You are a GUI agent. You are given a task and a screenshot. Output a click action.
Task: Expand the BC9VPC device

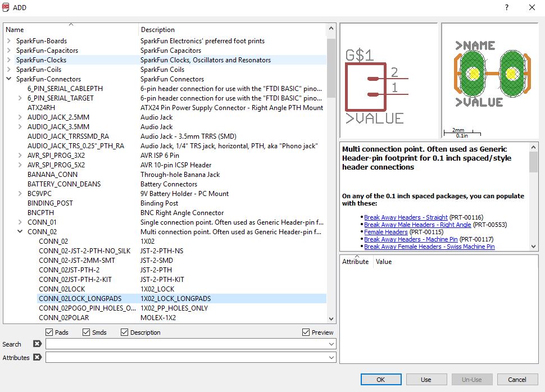point(20,194)
